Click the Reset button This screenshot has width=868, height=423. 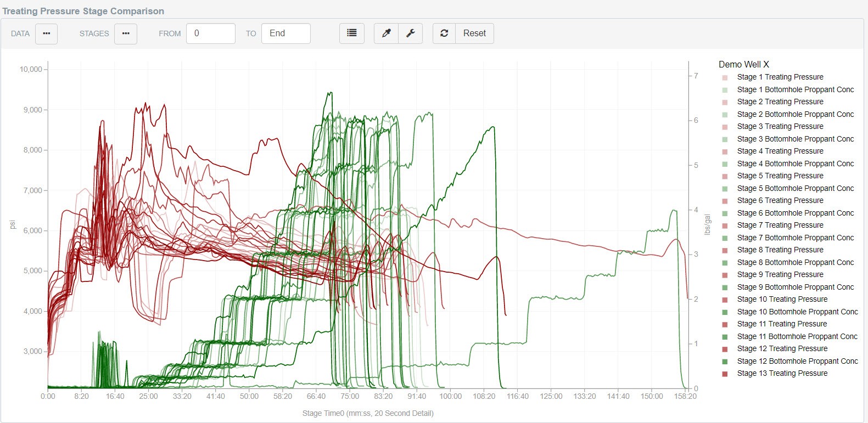[x=474, y=33]
